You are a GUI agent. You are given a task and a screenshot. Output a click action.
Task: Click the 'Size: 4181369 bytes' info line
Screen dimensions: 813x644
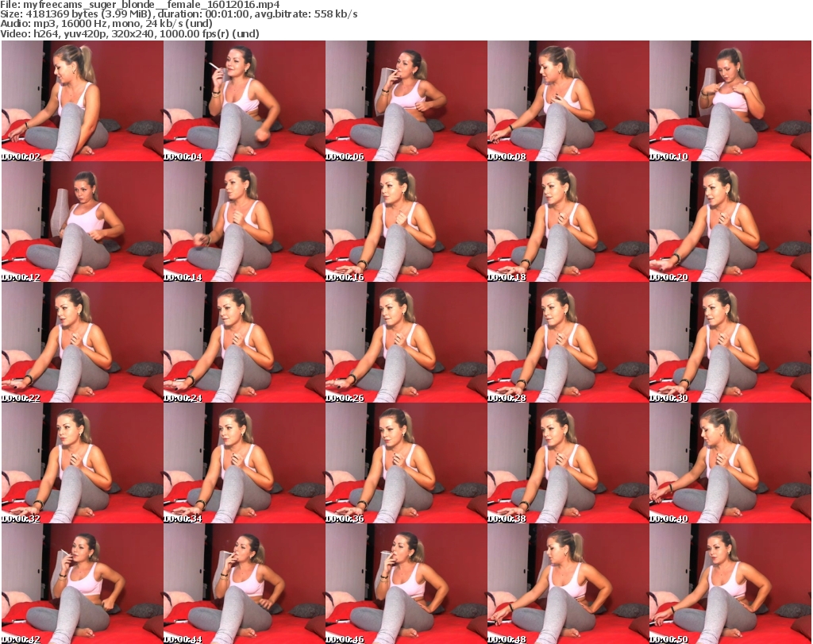pos(179,14)
